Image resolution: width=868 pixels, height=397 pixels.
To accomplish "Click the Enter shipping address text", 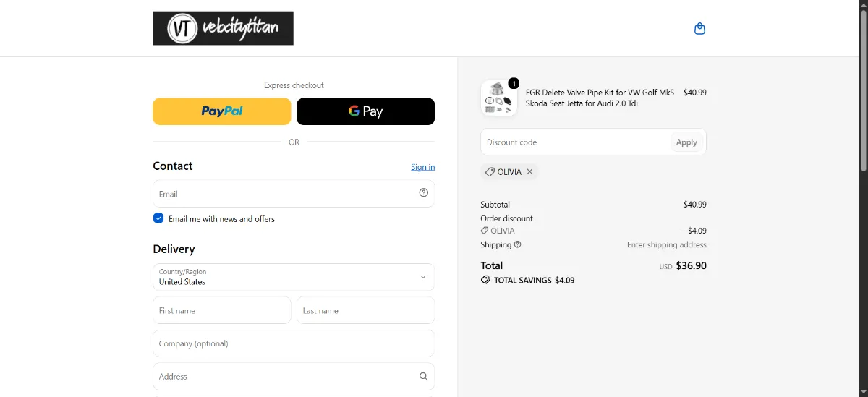I will 667,244.
